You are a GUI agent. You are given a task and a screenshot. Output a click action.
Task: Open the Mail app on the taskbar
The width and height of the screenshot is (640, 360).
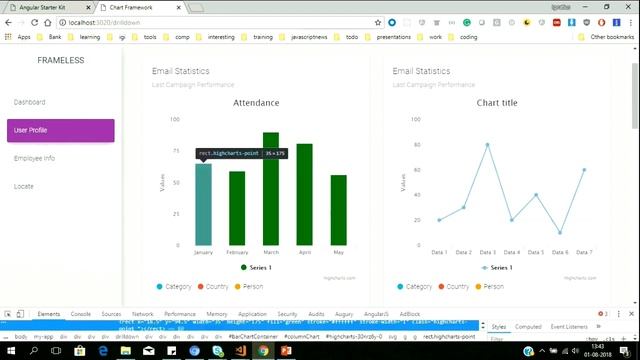coord(149,351)
